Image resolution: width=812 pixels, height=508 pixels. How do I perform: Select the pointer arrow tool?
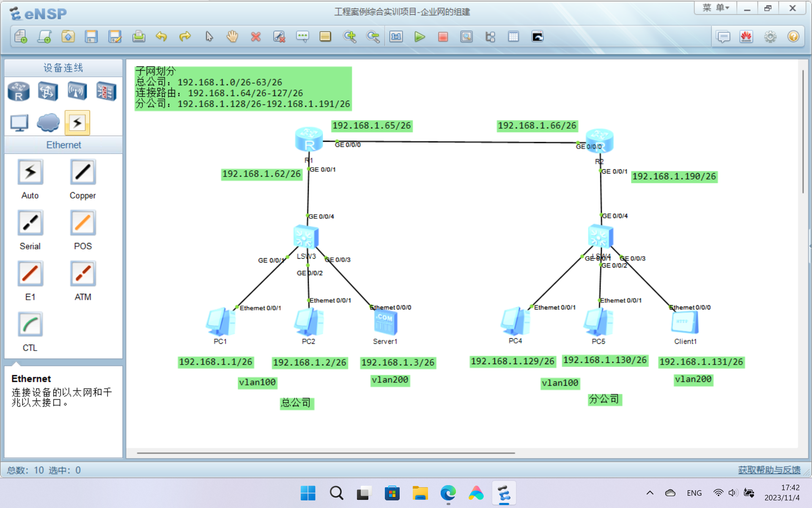point(209,37)
